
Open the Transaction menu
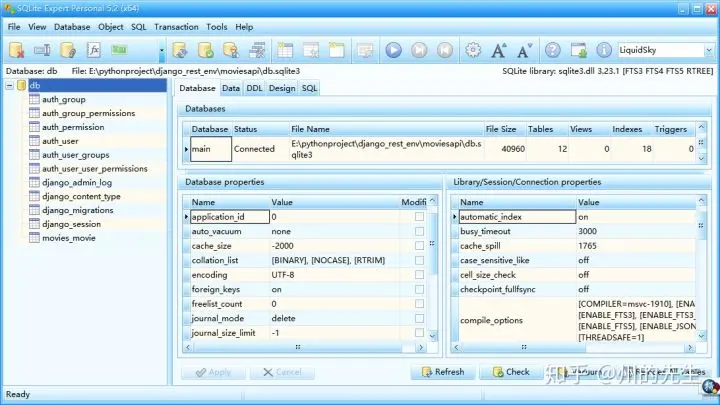(x=176, y=27)
